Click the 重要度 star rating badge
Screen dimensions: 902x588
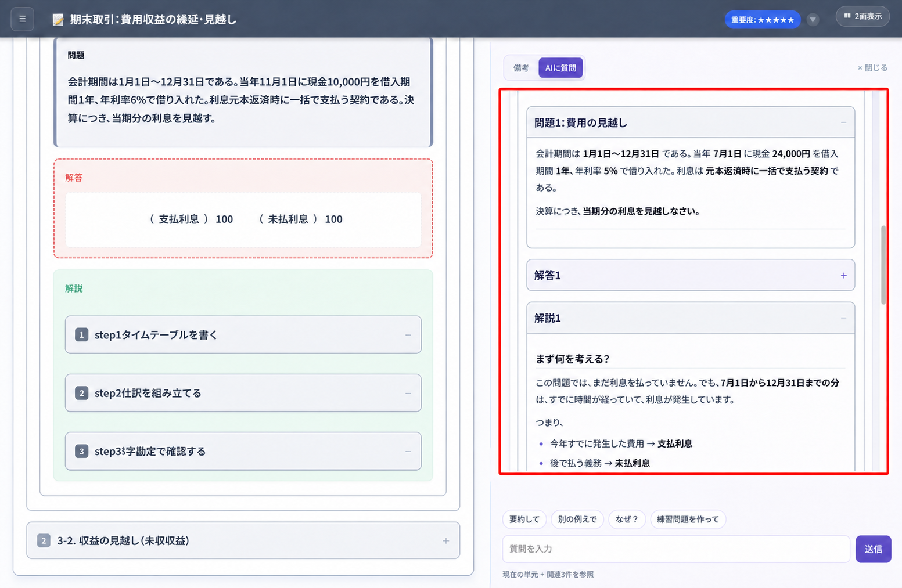click(762, 20)
